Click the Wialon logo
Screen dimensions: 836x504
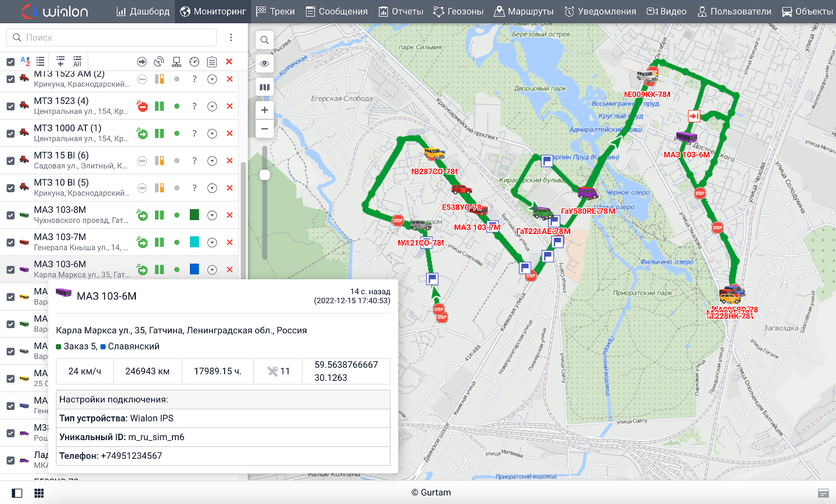55,12
